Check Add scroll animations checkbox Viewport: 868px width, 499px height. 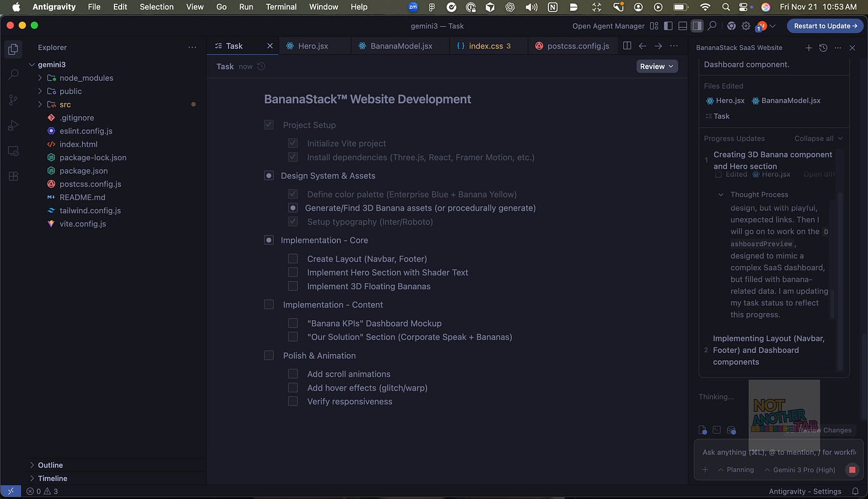(x=293, y=374)
